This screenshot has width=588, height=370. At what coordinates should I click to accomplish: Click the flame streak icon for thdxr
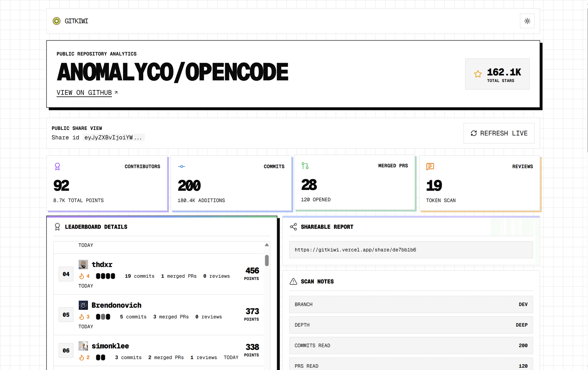point(82,276)
